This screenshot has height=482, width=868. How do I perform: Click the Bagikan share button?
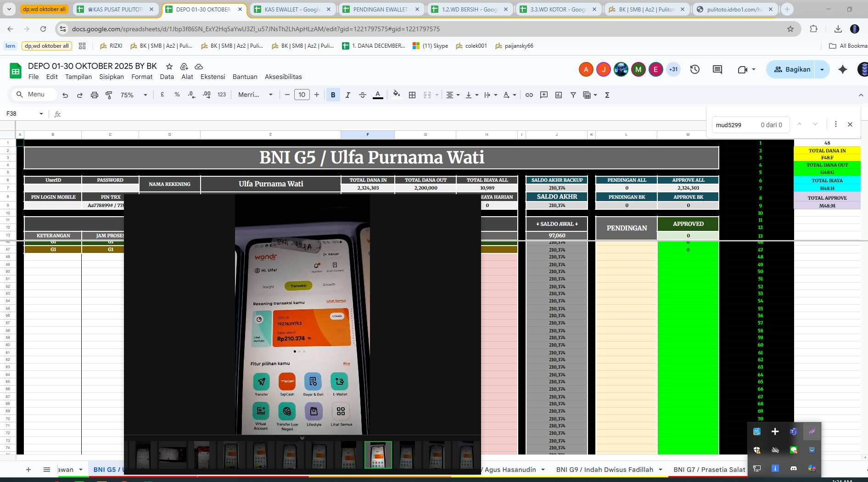pos(791,69)
